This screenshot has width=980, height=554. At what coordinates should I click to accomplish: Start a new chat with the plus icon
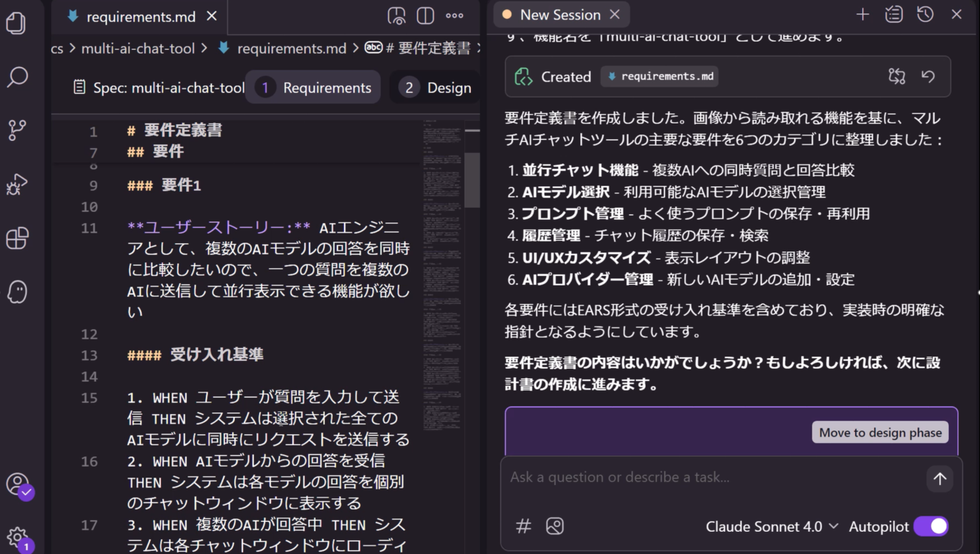pos(862,13)
